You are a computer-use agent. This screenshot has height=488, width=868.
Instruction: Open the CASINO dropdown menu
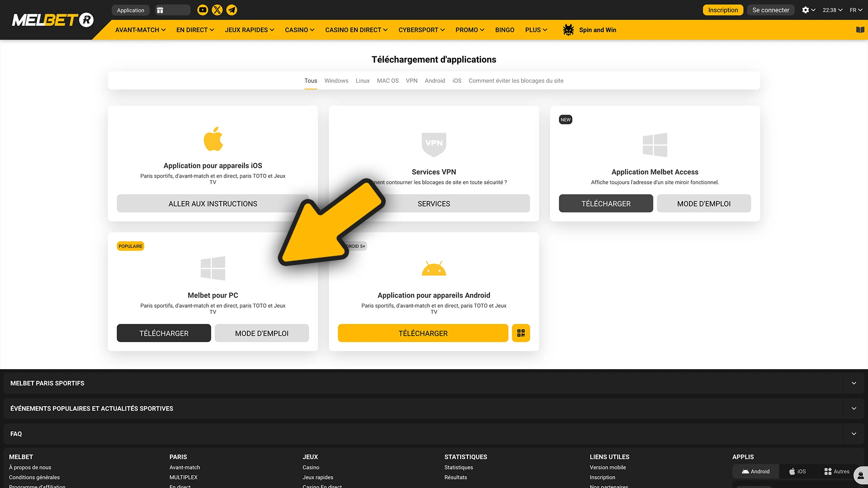[299, 30]
